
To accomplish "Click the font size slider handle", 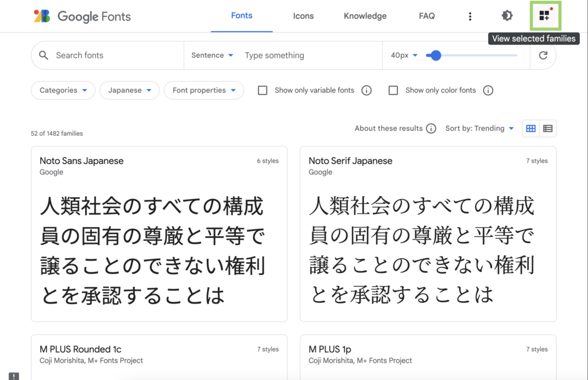I will (x=436, y=55).
